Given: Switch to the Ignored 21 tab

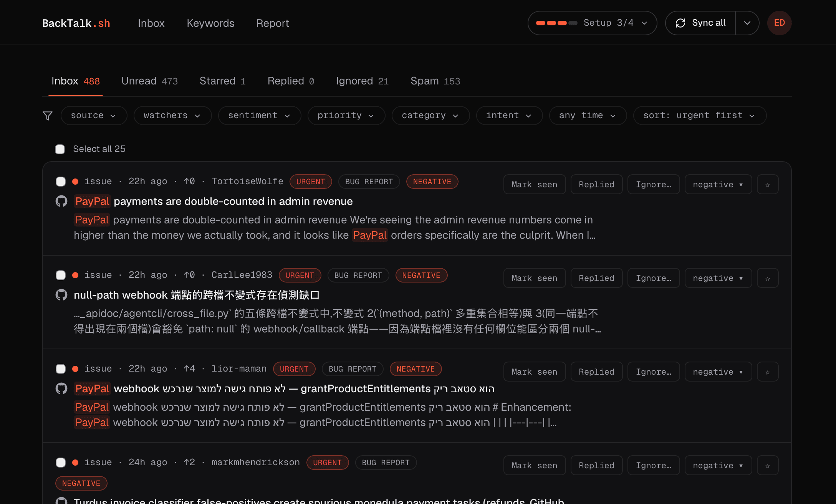Looking at the screenshot, I should click(362, 81).
